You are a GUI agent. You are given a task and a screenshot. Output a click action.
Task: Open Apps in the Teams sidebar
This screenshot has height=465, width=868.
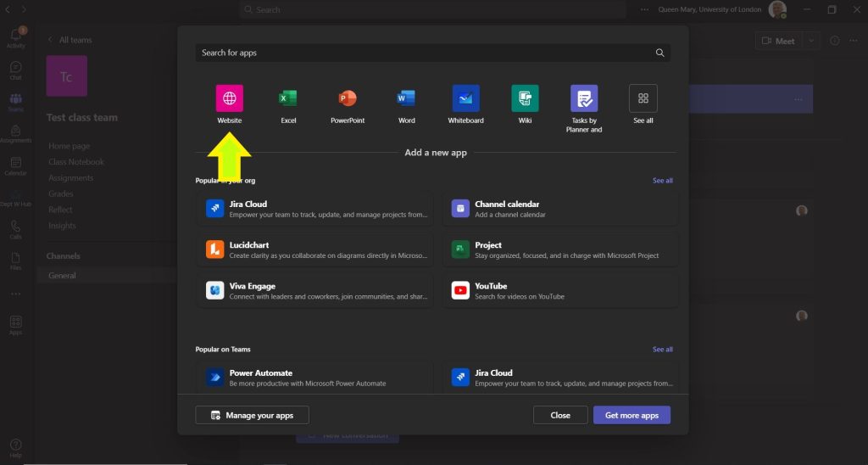(x=15, y=325)
